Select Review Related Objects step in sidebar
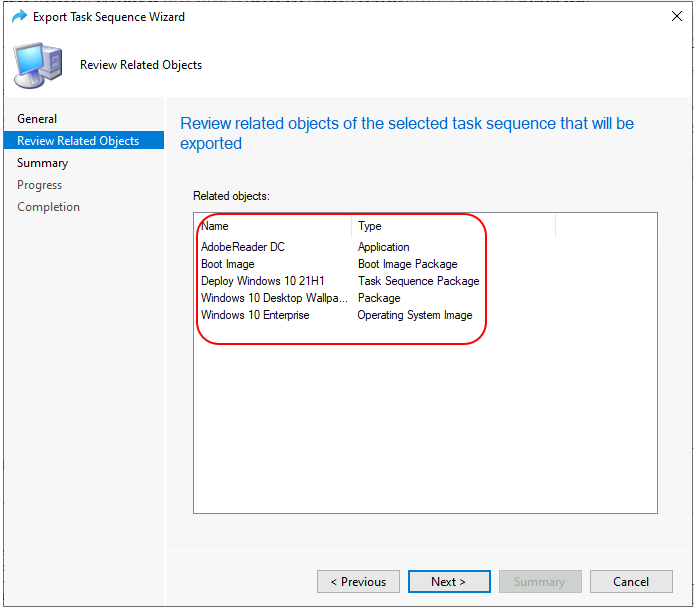 pyautogui.click(x=78, y=141)
